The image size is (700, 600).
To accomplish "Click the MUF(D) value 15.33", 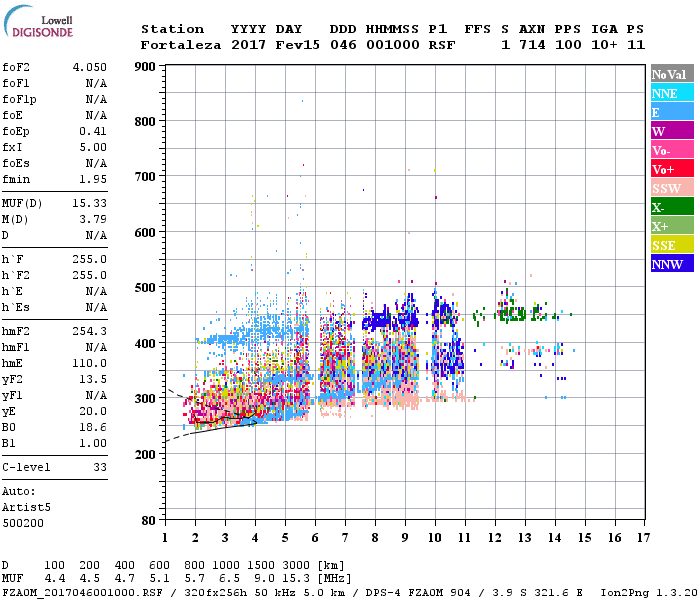I will (90, 204).
